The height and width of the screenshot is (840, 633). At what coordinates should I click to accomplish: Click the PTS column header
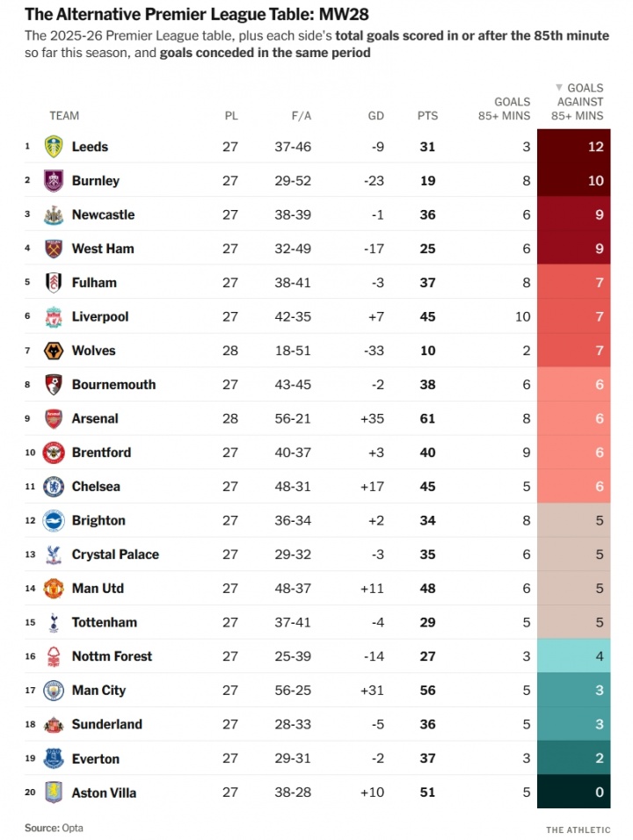pyautogui.click(x=427, y=116)
